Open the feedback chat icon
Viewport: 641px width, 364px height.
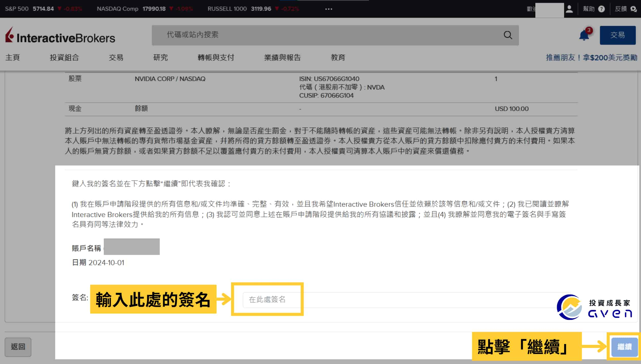(633, 9)
